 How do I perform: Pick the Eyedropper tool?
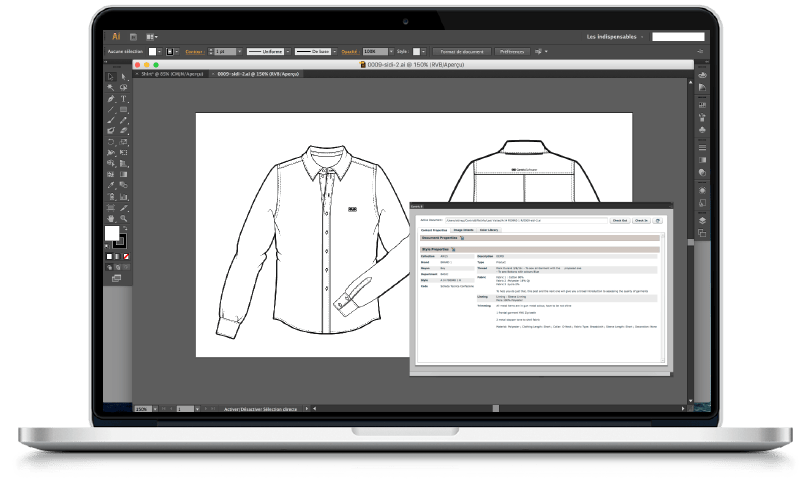[111, 185]
